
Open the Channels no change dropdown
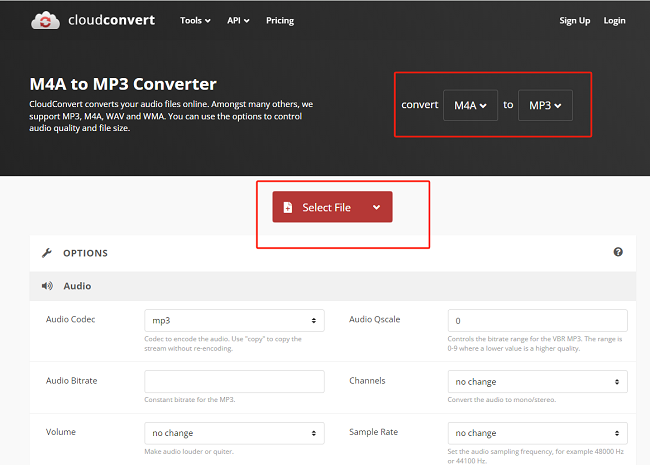pyautogui.click(x=538, y=381)
